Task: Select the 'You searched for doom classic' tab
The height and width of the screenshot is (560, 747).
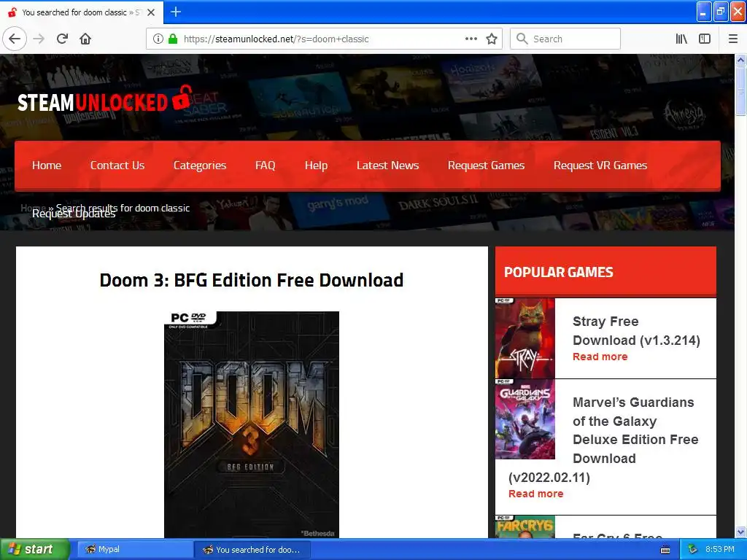Action: 81,12
